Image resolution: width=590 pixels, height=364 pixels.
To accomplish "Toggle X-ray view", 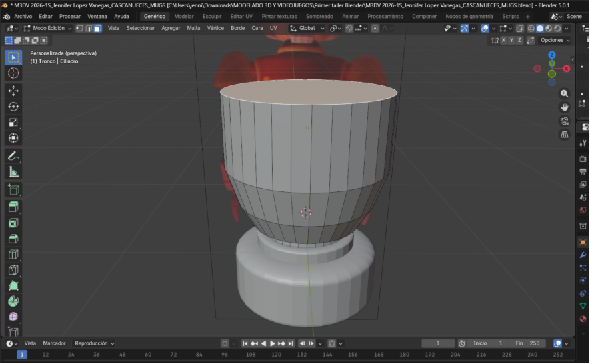I will point(520,29).
